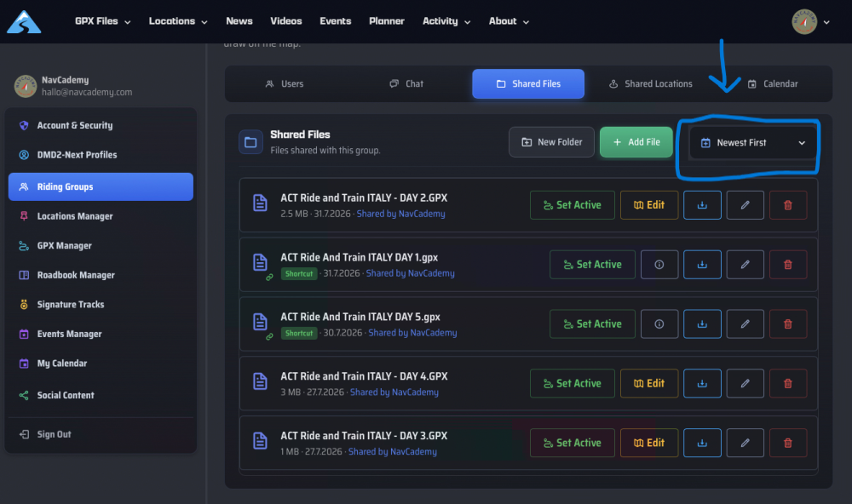This screenshot has width=852, height=504.
Task: Click the New Folder button
Action: coord(551,141)
